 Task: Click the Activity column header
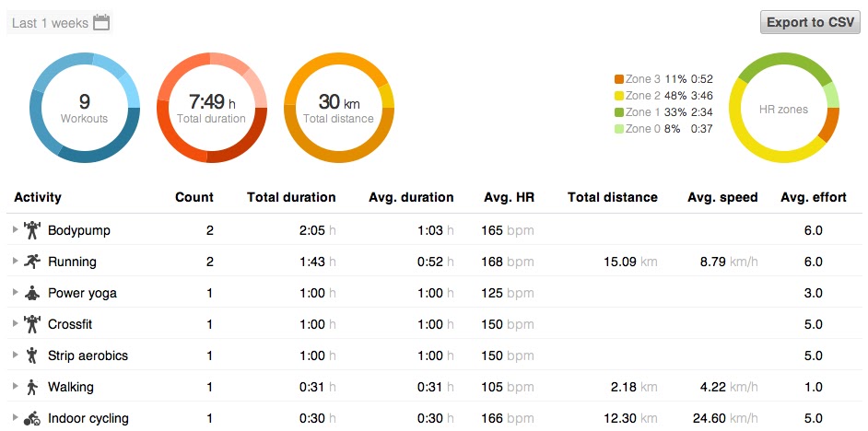(38, 197)
